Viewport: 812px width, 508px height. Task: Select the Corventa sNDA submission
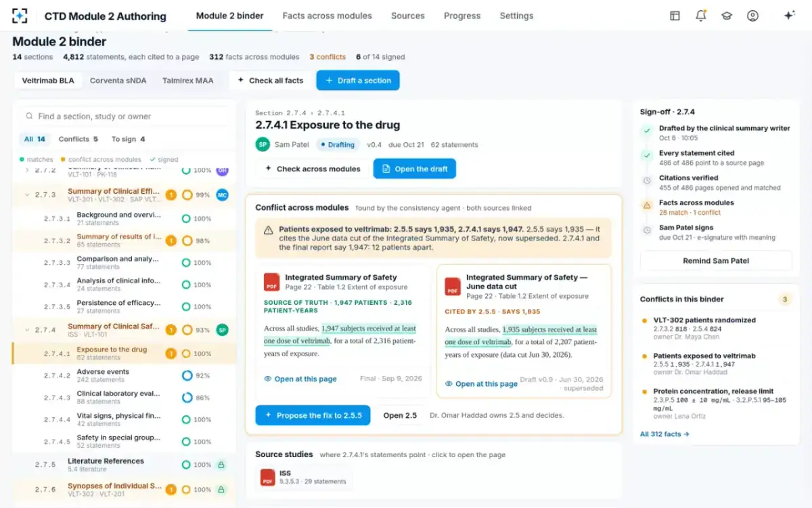click(118, 81)
